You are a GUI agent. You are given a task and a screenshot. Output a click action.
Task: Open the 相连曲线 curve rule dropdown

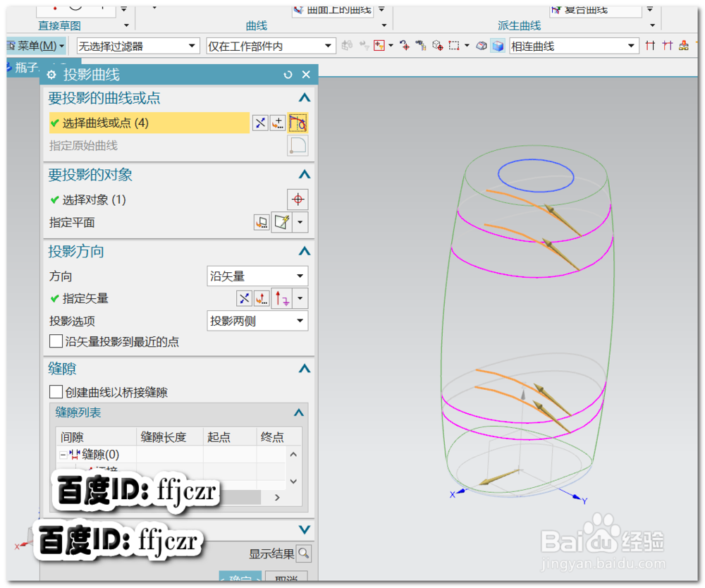(574, 46)
